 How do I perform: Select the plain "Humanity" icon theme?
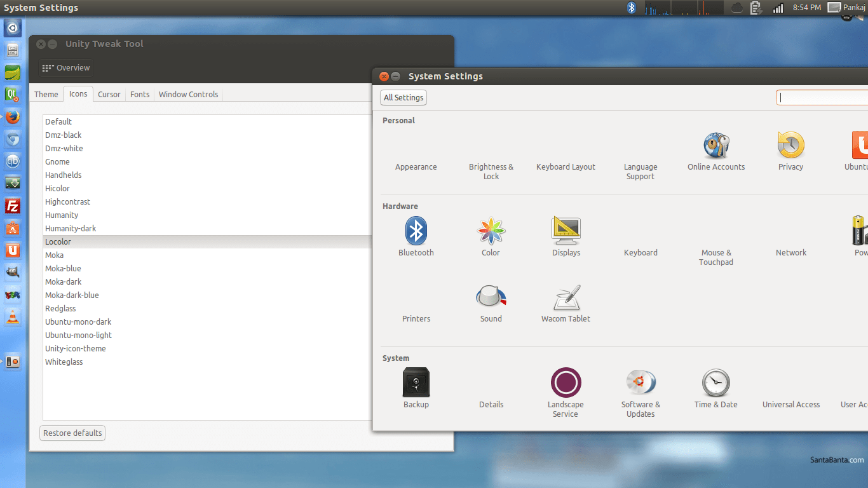207,215
